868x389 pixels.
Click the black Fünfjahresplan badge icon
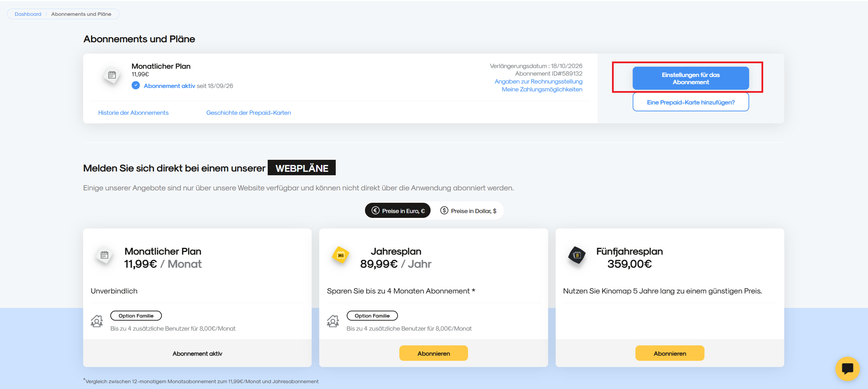(577, 255)
